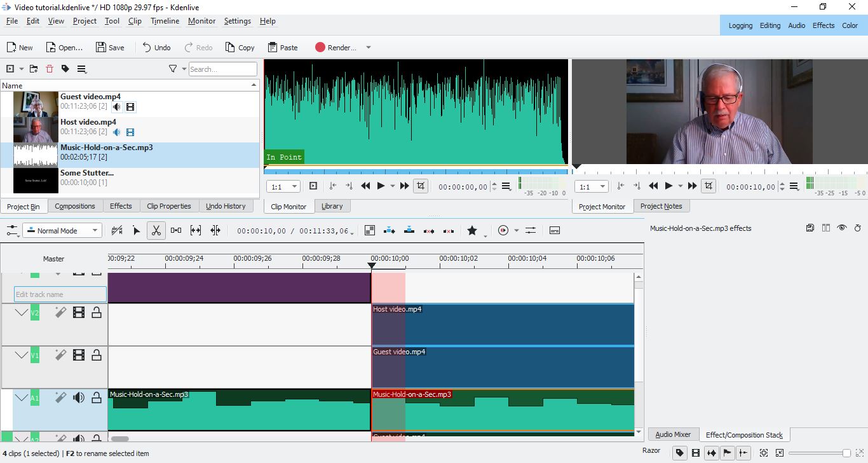Image resolution: width=868 pixels, height=463 pixels.
Task: Lock track V1 with padlock
Action: point(97,355)
